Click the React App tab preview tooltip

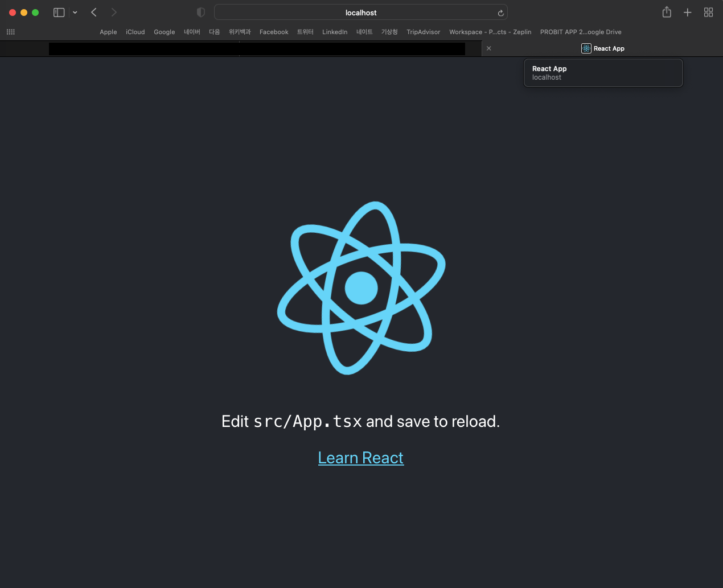(603, 73)
